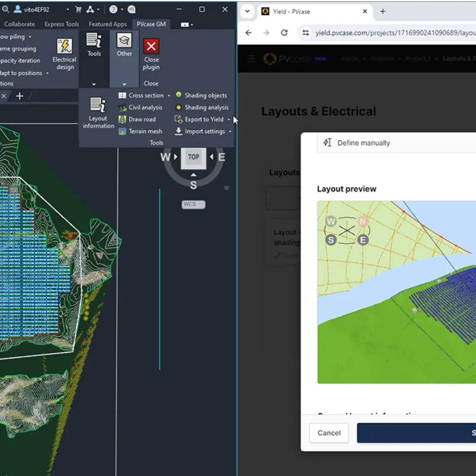Expand the Tools panel dropdown arrow
476x476 pixels.
tap(94, 84)
